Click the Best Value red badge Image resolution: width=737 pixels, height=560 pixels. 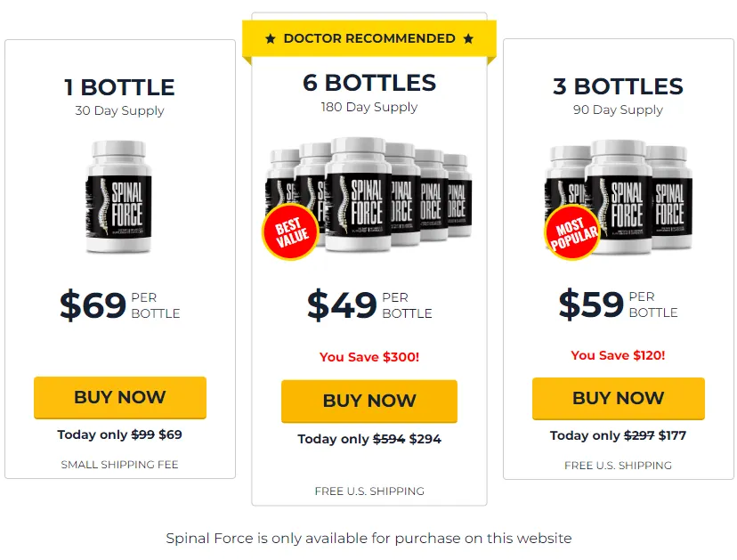click(291, 231)
